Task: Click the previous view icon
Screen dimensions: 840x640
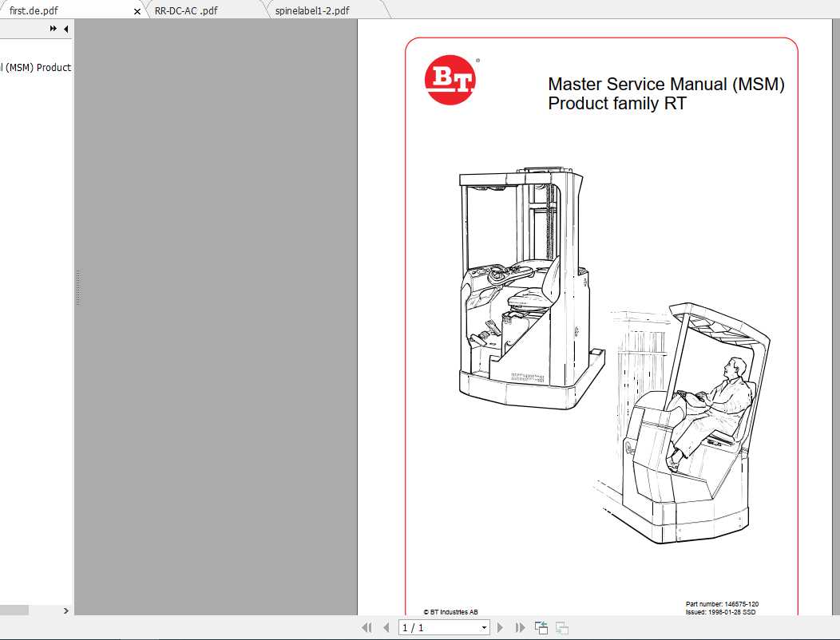Action: point(540,627)
